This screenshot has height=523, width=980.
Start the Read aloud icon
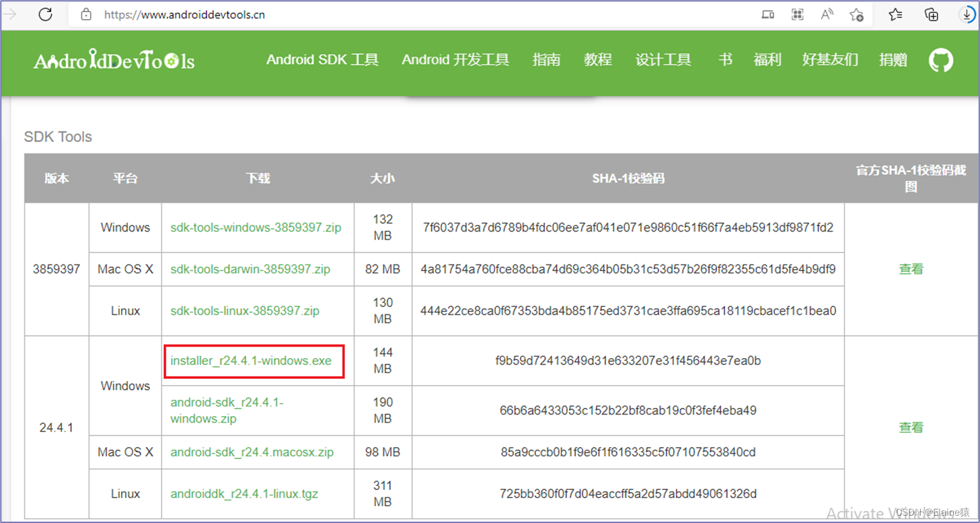pos(827,14)
